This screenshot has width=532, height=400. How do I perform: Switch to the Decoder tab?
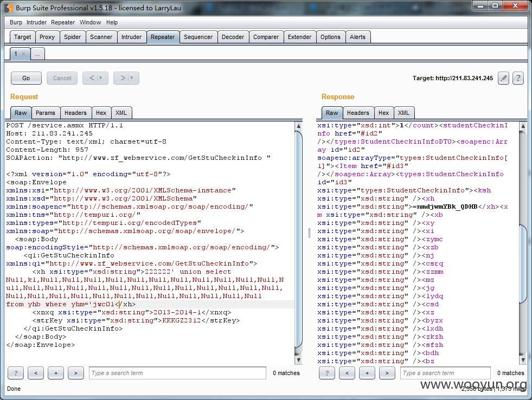pos(233,37)
